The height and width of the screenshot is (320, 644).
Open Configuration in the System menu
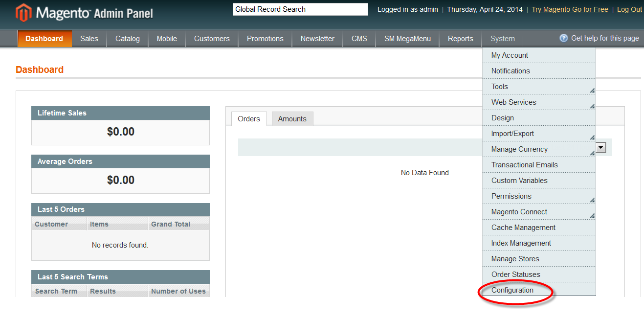tap(539, 290)
